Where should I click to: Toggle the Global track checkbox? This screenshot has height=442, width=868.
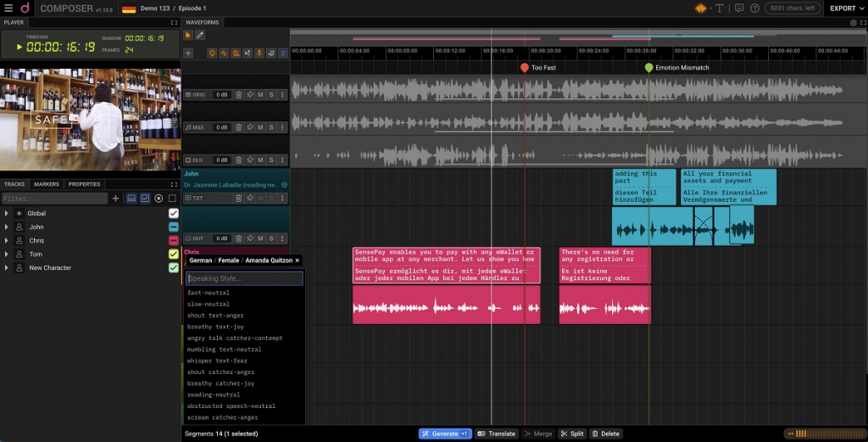(x=174, y=214)
